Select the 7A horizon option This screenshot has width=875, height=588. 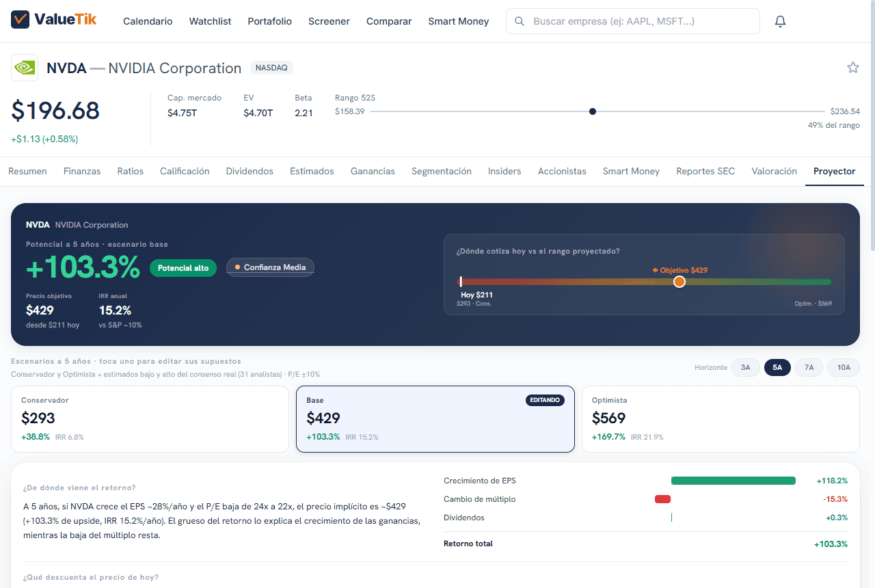809,367
